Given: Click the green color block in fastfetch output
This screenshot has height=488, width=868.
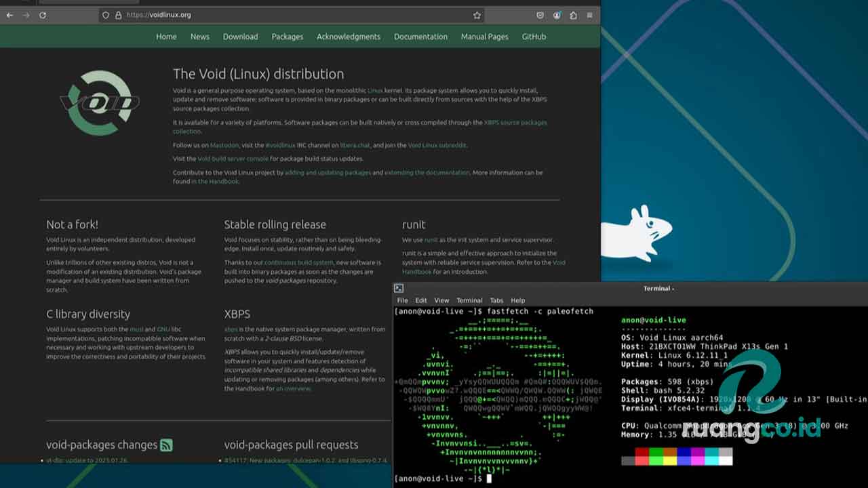Looking at the screenshot, I should [656, 452].
